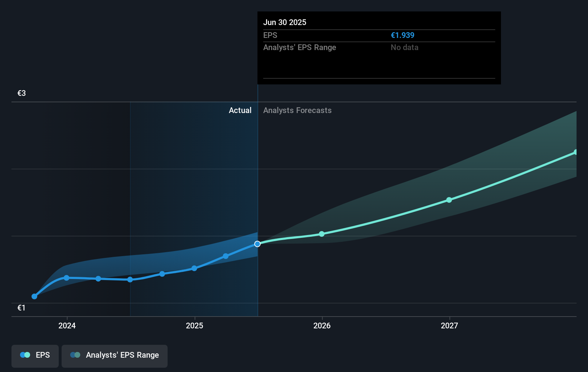Viewport: 588px width, 372px height.
Task: Click the Analysts' EPS Range legend icon
Action: [x=75, y=355]
